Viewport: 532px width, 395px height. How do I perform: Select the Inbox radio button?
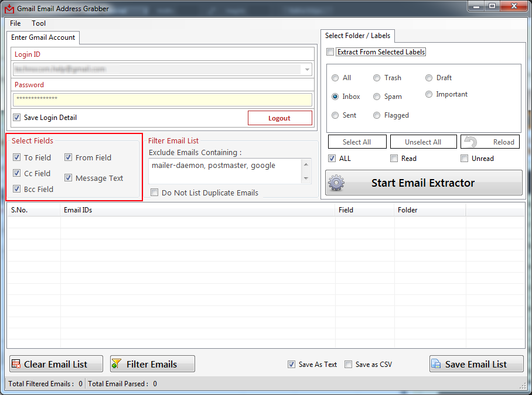pyautogui.click(x=335, y=97)
